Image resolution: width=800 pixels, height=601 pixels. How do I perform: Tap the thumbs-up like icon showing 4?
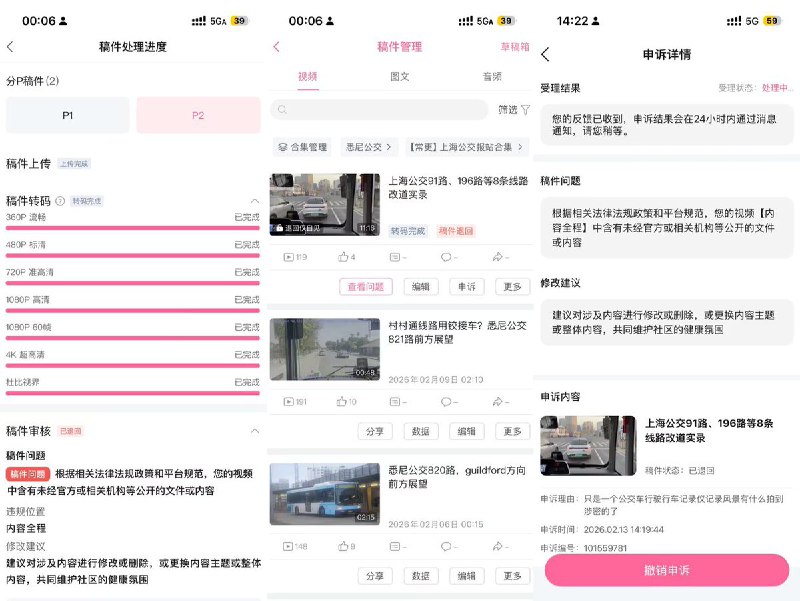coord(343,257)
